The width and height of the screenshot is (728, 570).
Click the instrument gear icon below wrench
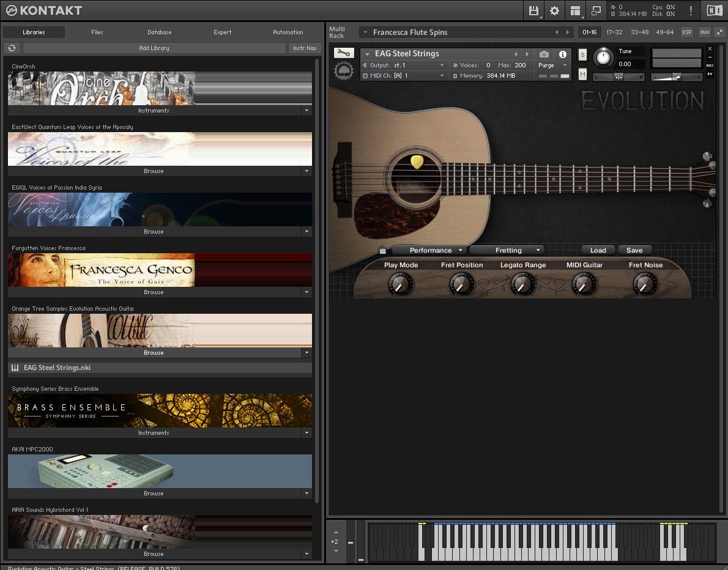344,71
